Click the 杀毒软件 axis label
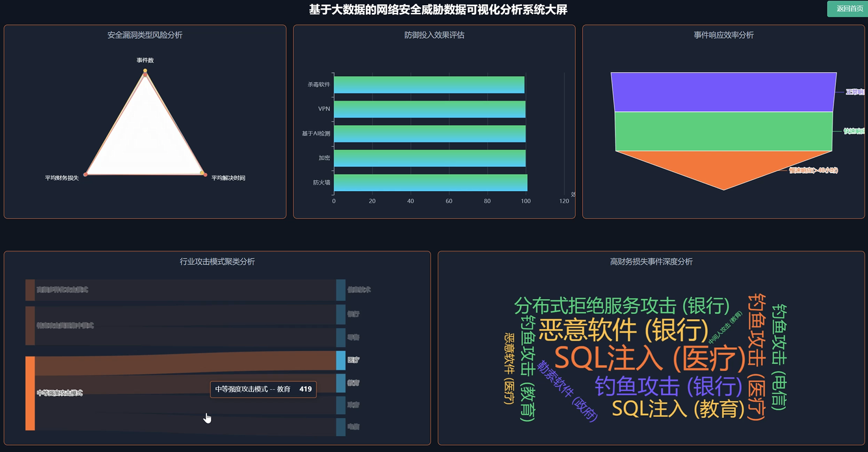Viewport: 868px width, 452px height. point(319,85)
